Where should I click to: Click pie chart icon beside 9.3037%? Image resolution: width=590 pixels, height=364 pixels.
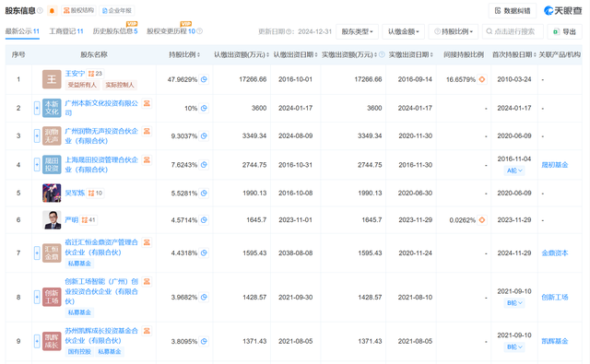click(x=204, y=136)
